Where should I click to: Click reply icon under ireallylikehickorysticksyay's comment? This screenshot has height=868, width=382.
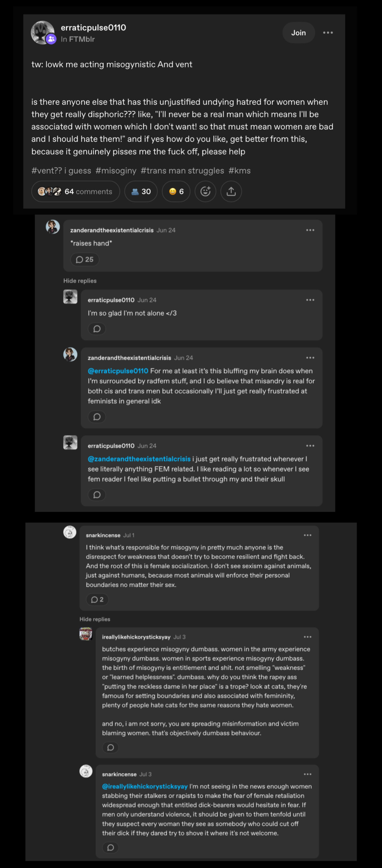[x=110, y=748]
